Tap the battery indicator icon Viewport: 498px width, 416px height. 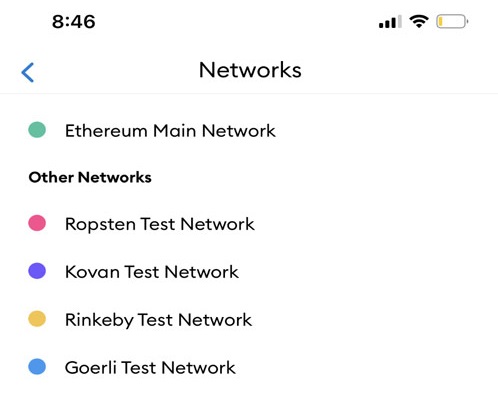tap(452, 22)
